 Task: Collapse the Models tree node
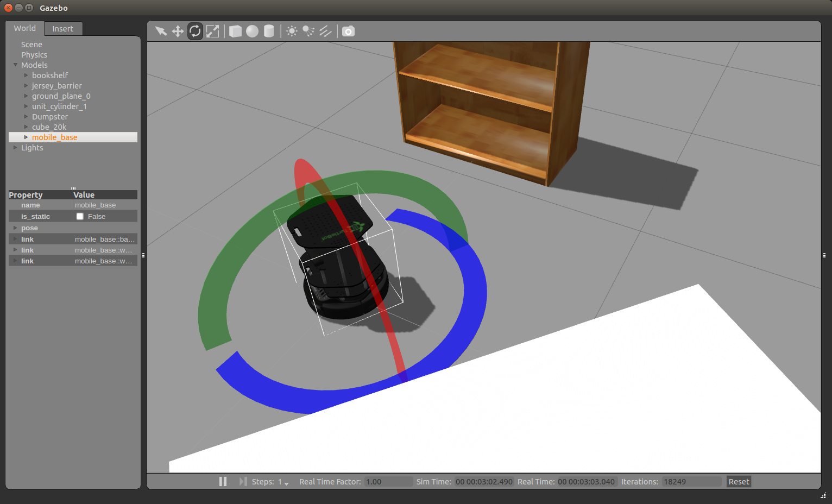[x=15, y=65]
